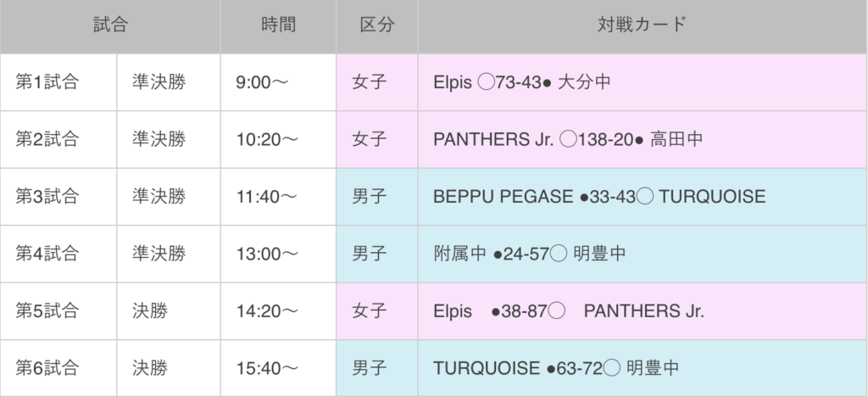This screenshot has height=397, width=868.
Task: Click the 区分 column header
Action: click(x=377, y=25)
